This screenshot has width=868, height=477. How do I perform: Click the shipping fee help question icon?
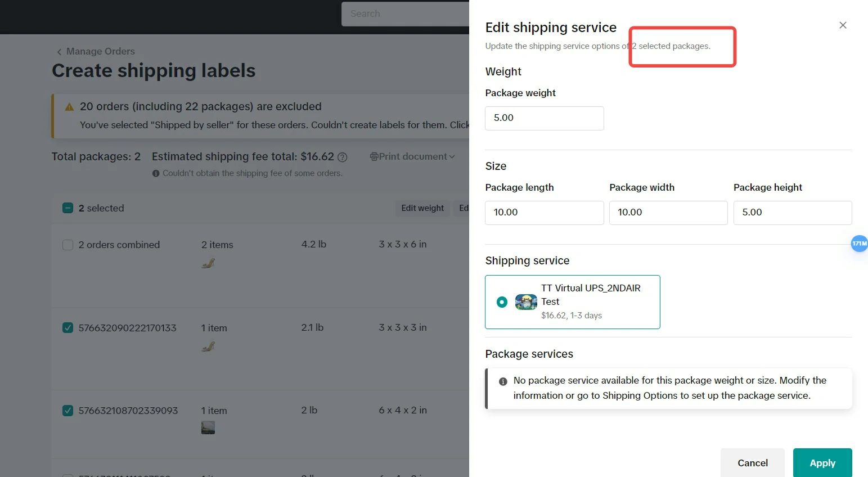coord(342,157)
